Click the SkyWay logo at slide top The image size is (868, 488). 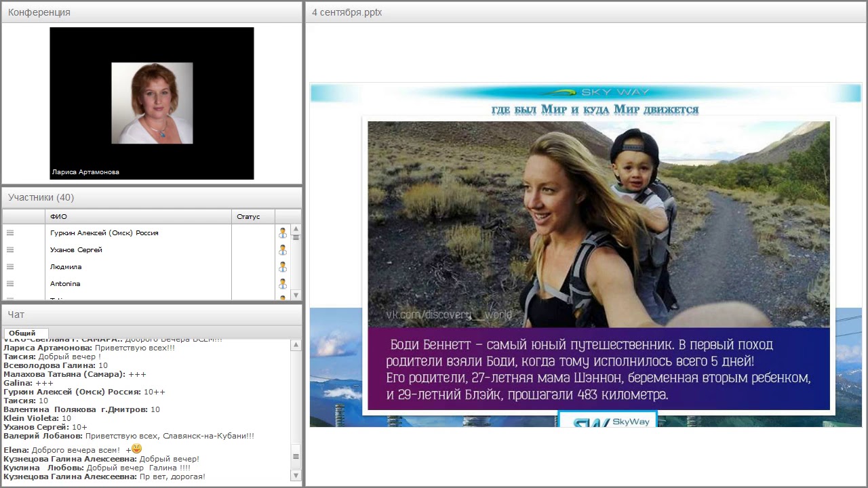point(595,92)
